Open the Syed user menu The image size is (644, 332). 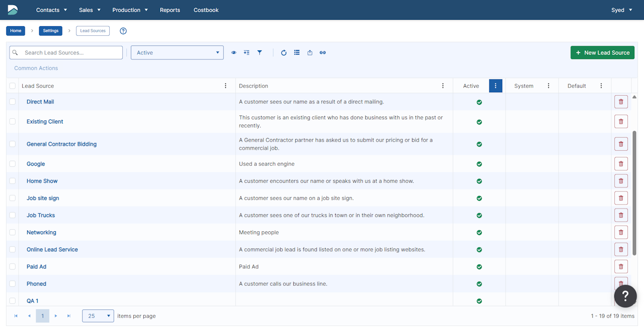coord(621,10)
